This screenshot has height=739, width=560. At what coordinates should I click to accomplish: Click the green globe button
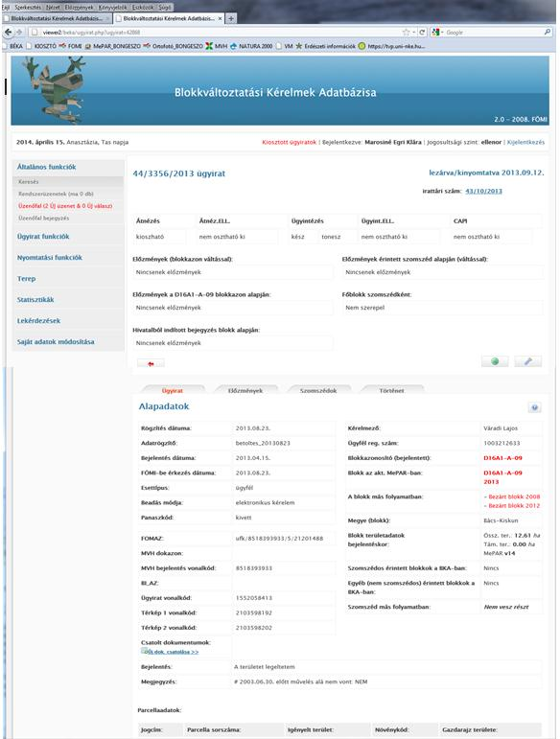495,361
